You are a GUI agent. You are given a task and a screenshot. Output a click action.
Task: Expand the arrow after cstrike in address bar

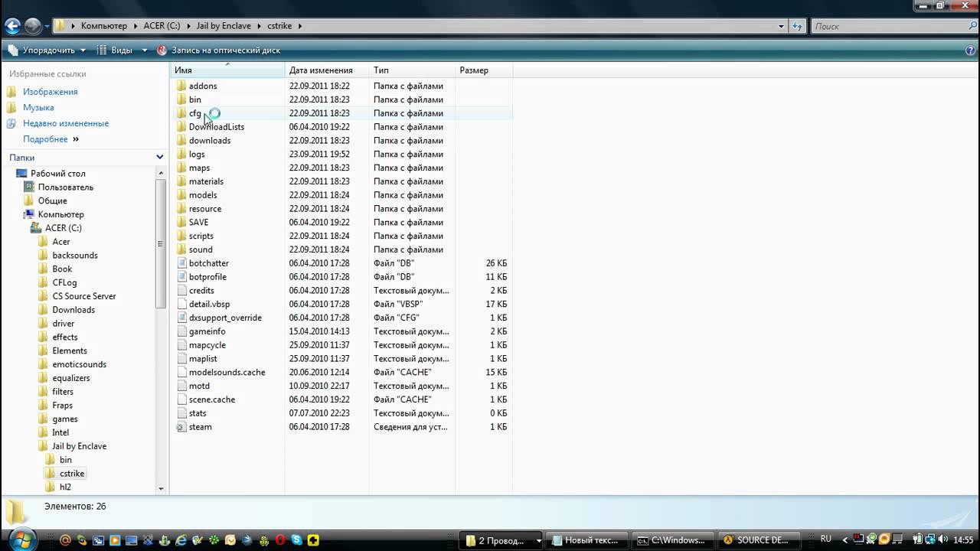299,26
